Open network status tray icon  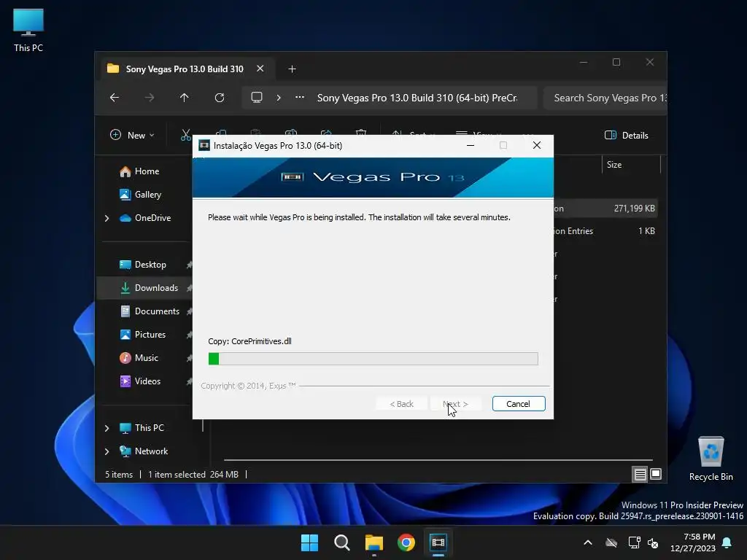634,542
